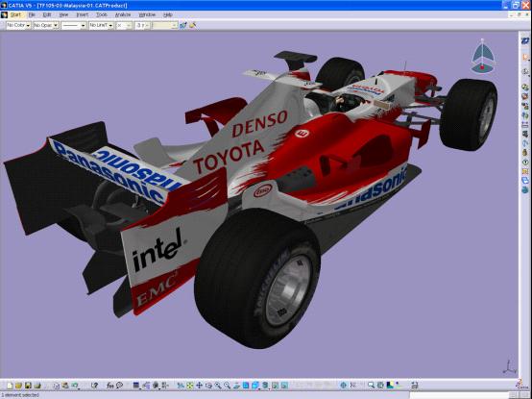Click the Hide/Show icon
Screen dimensions: 532x399
pos(275,386)
